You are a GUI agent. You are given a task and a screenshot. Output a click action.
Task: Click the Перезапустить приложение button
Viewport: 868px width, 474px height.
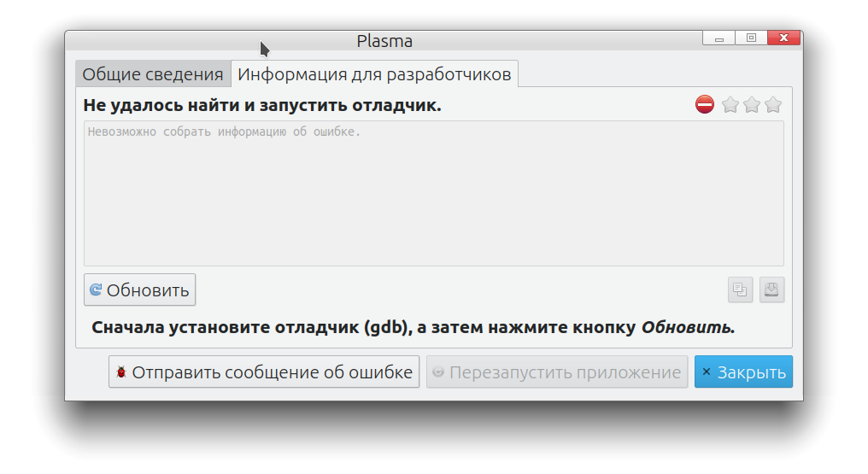pyautogui.click(x=557, y=372)
